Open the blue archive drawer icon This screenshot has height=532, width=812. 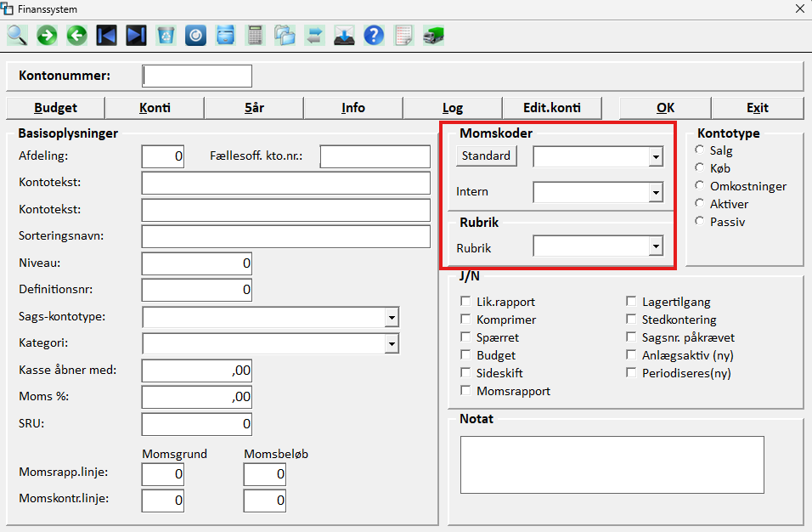click(225, 36)
